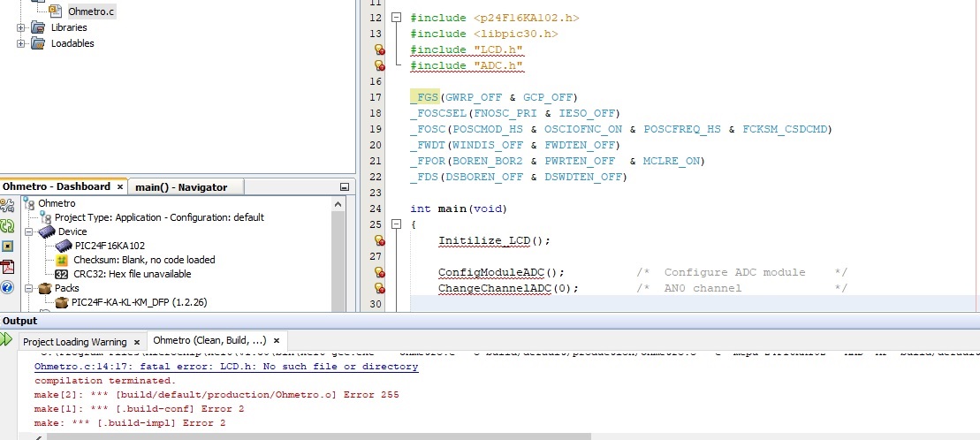This screenshot has width=980, height=440.
Task: Click on _FWDT(WINDIS_OFF & FWDTEN_OFF) line
Action: [514, 145]
